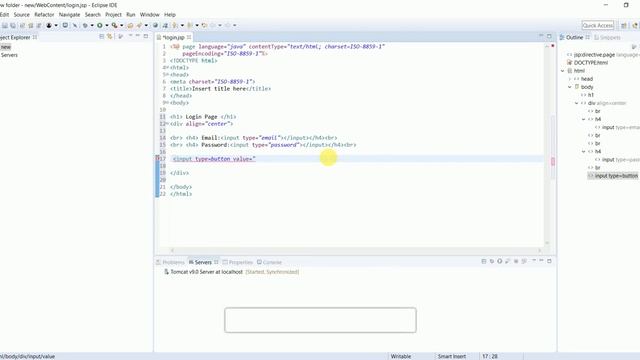Click the editor horizontal scrollbar
The height and width of the screenshot is (360, 640).
355,250
